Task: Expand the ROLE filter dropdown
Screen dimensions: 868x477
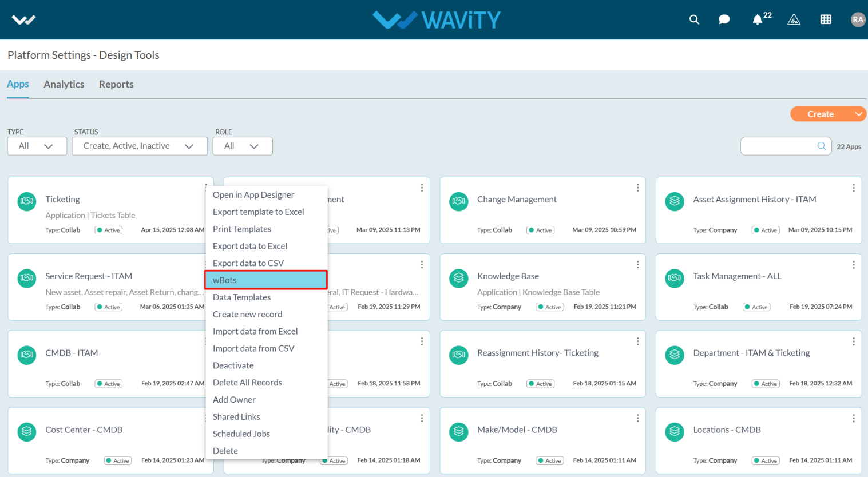Action: pos(243,146)
